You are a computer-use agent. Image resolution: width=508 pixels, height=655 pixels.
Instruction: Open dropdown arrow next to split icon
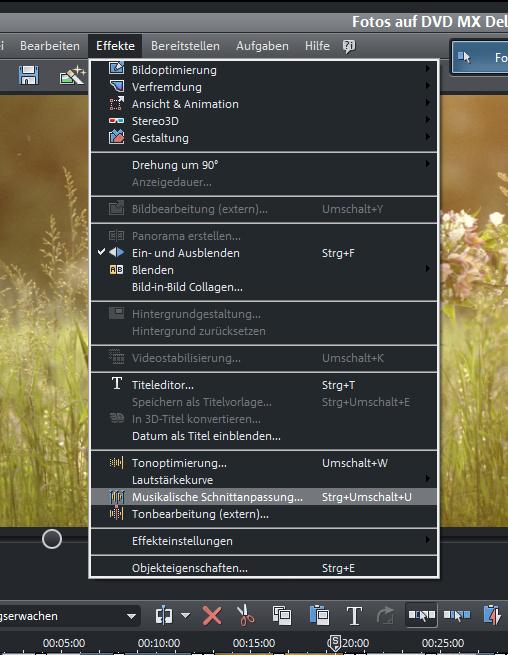185,615
